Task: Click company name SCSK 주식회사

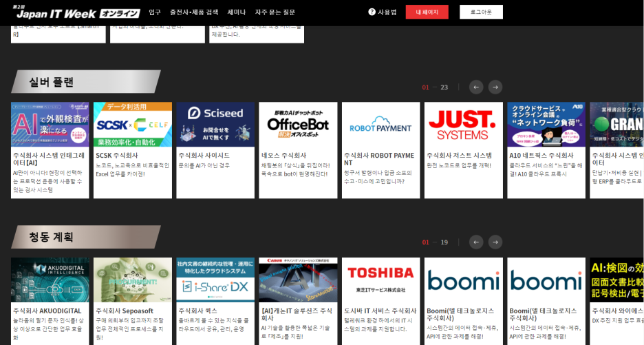Action: coord(117,156)
